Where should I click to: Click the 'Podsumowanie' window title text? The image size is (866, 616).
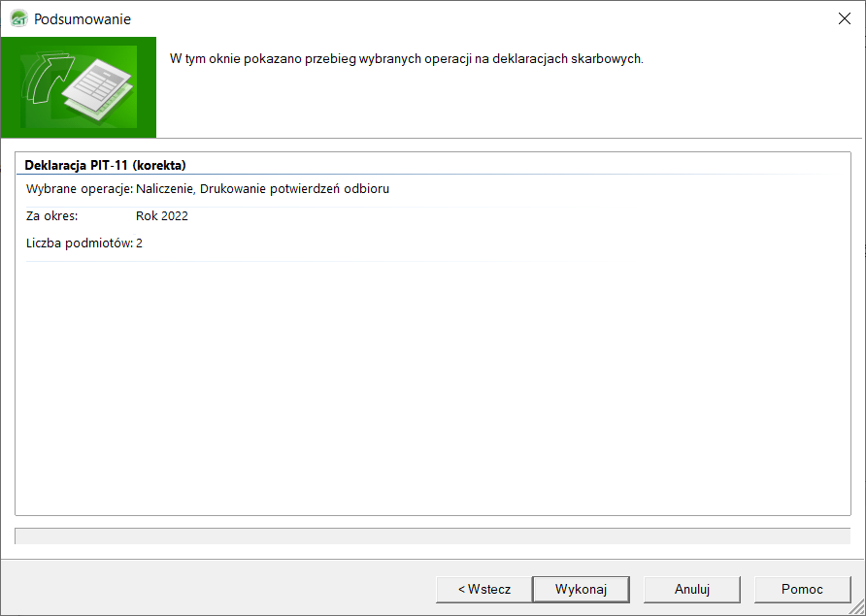[83, 18]
